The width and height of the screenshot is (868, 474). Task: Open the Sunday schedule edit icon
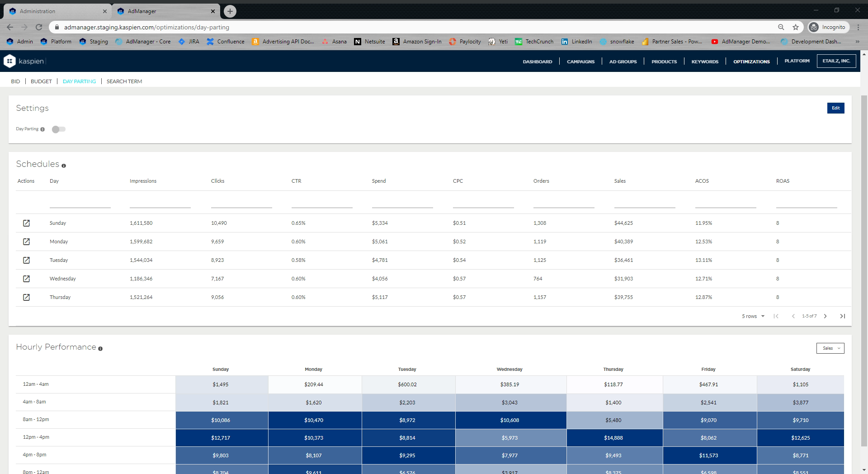click(x=26, y=223)
